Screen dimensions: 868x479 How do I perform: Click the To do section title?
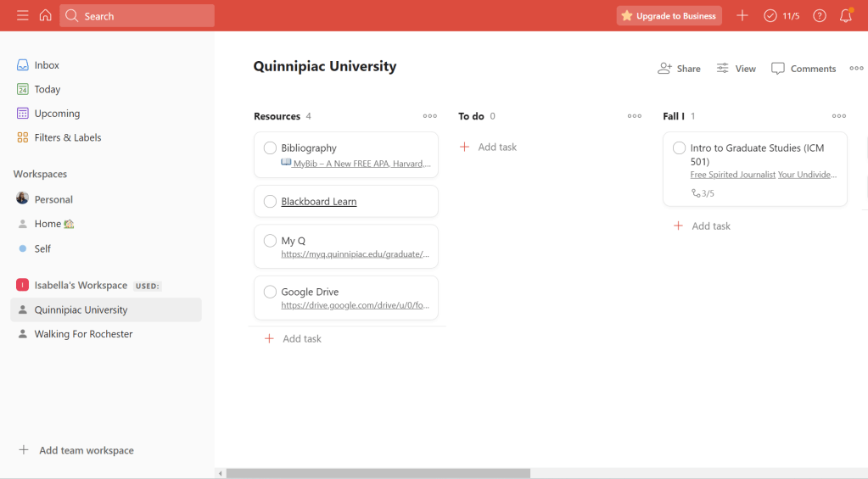click(471, 116)
